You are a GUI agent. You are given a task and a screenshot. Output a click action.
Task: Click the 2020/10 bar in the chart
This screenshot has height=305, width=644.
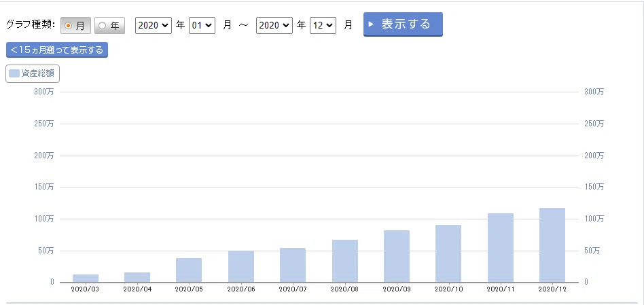(448, 253)
